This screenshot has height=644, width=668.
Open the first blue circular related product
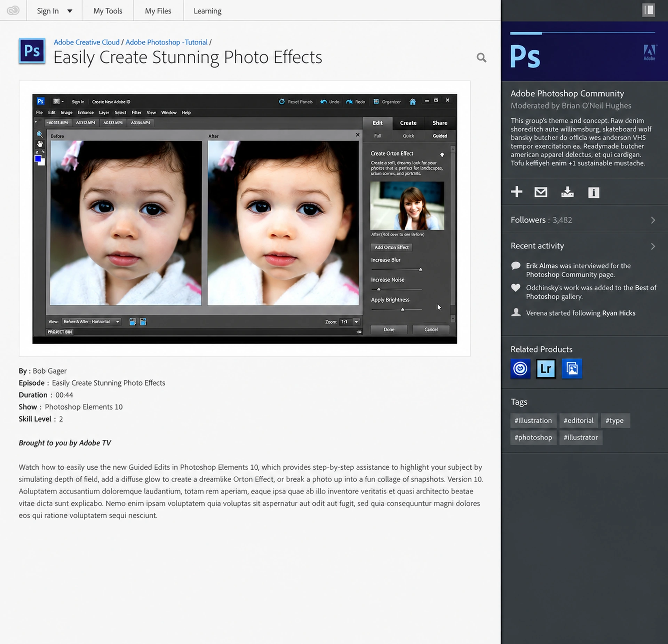[520, 368]
